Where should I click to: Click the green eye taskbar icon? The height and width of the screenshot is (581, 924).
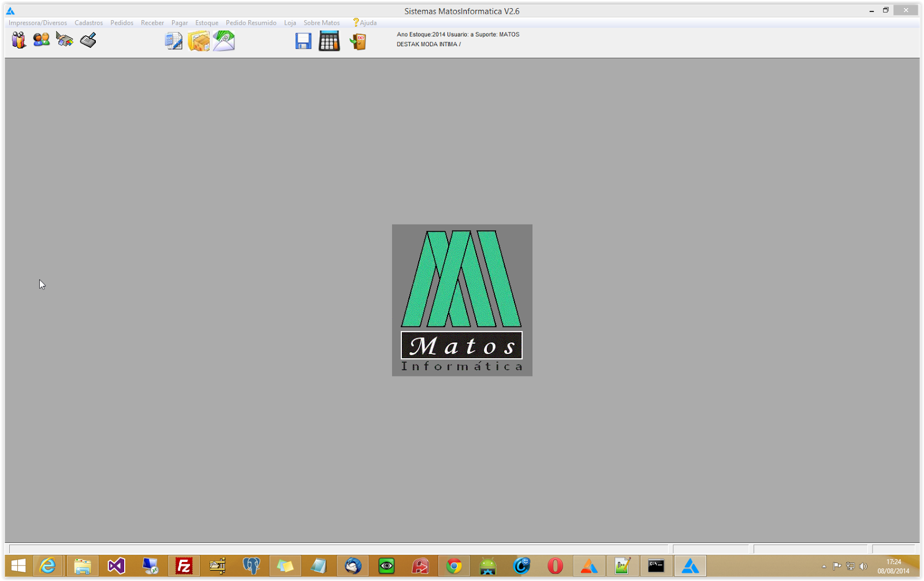click(x=386, y=566)
